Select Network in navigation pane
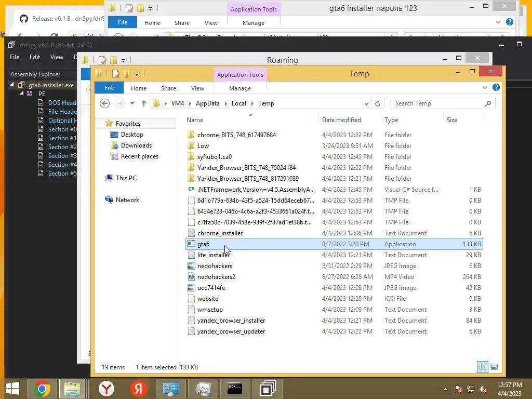Image resolution: width=532 pixels, height=399 pixels. point(127,200)
